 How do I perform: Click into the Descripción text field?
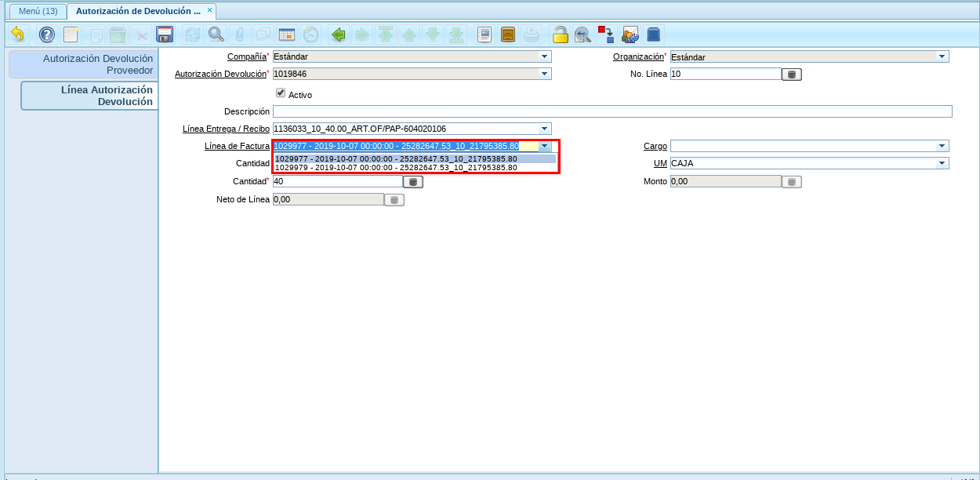612,111
